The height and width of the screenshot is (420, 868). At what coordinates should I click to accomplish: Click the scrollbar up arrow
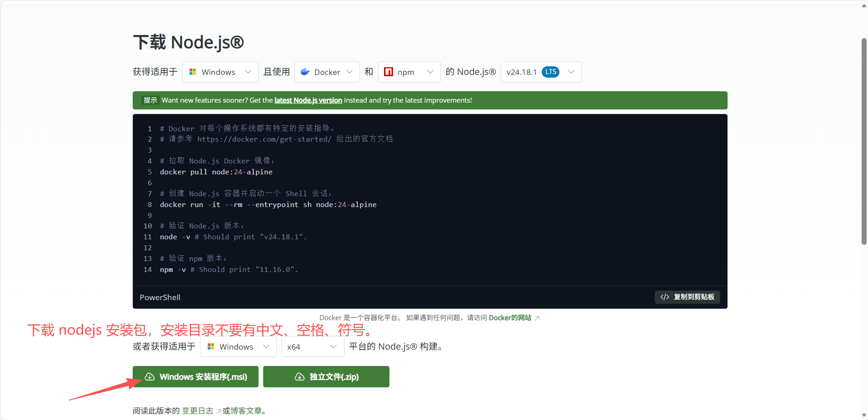coord(864,6)
